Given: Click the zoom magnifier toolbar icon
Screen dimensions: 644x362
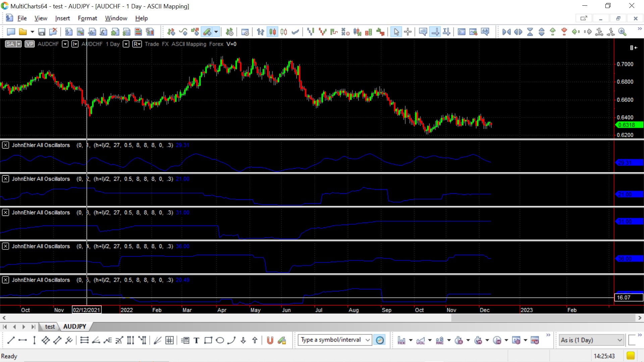Looking at the screenshot, I should pos(623,32).
